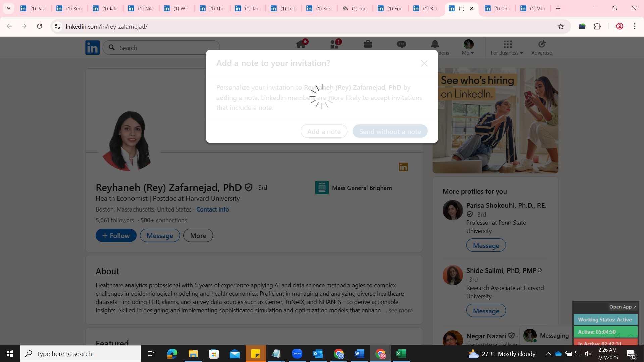Bookmark this page with the star icon
This screenshot has height=362, width=644.
[561, 26]
